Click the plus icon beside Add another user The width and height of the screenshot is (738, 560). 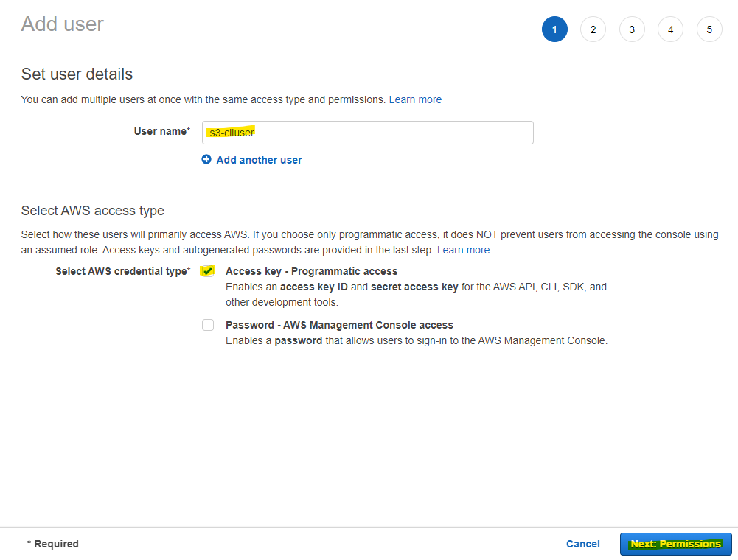(x=206, y=159)
